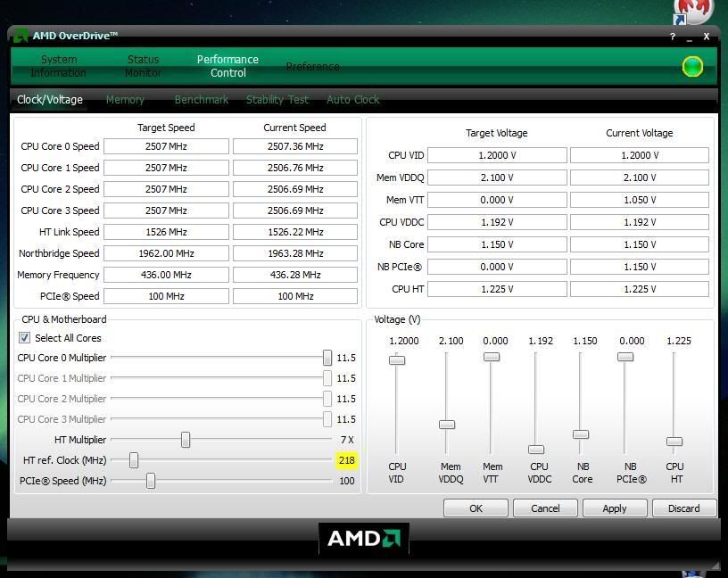
Task: Click the HT Multiplier slider handle
Action: (186, 439)
